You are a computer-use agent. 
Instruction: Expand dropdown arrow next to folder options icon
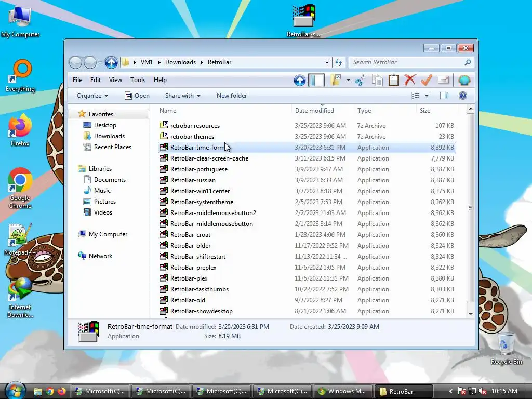click(348, 81)
